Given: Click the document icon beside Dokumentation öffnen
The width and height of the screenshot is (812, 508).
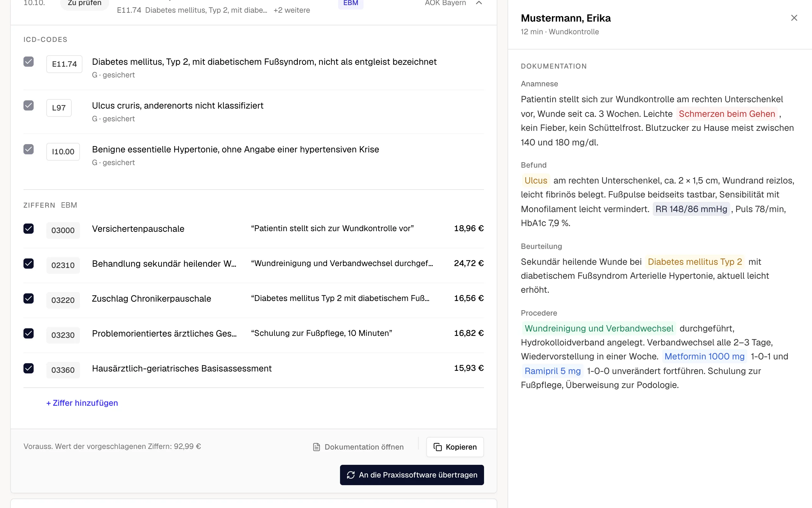Looking at the screenshot, I should coord(316,447).
